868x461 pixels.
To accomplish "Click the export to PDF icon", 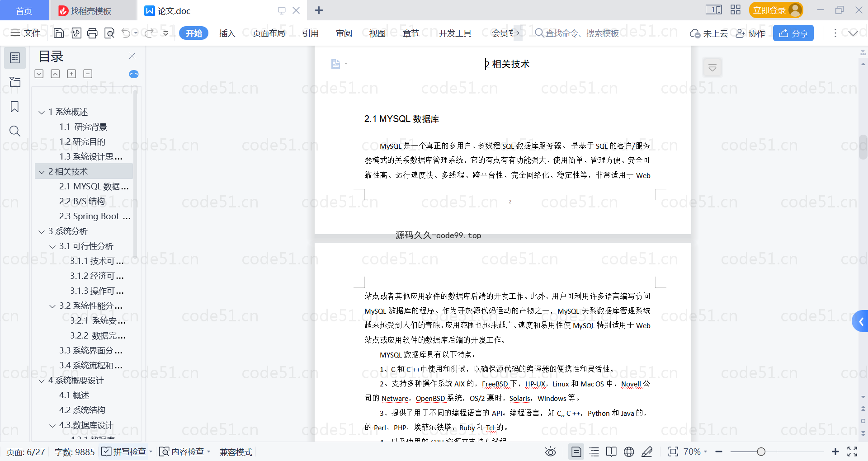I will click(76, 33).
